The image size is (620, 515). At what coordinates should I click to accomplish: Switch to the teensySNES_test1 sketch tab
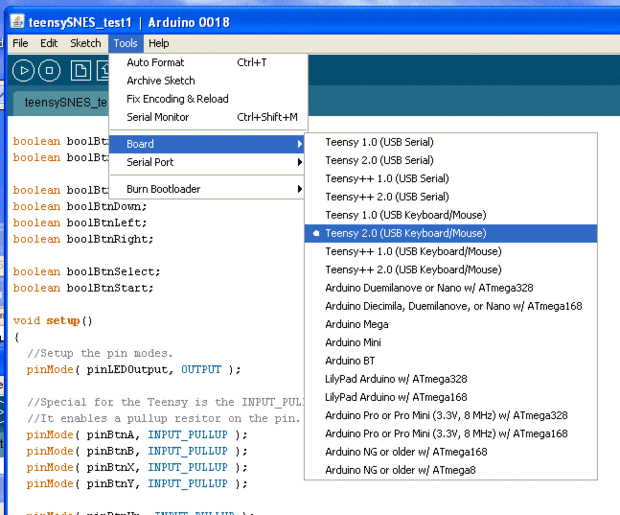point(61,103)
